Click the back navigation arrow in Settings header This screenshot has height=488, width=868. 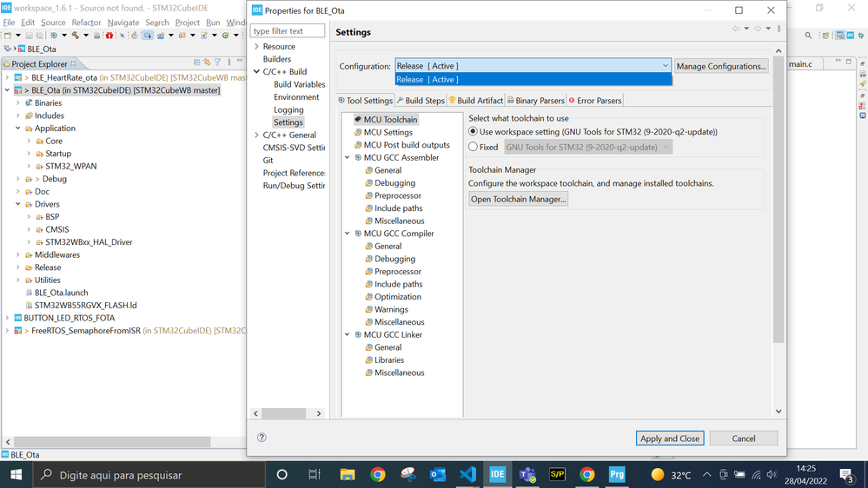[736, 29]
